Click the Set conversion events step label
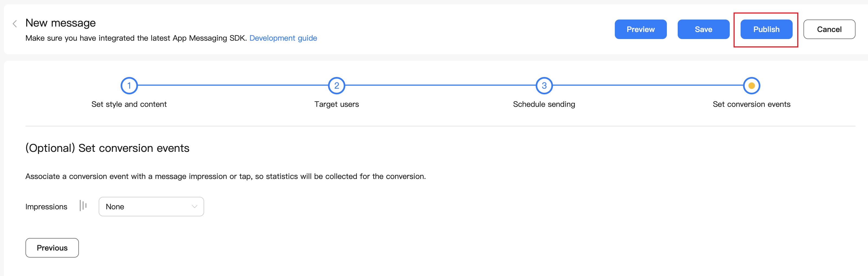The image size is (868, 276). [751, 104]
